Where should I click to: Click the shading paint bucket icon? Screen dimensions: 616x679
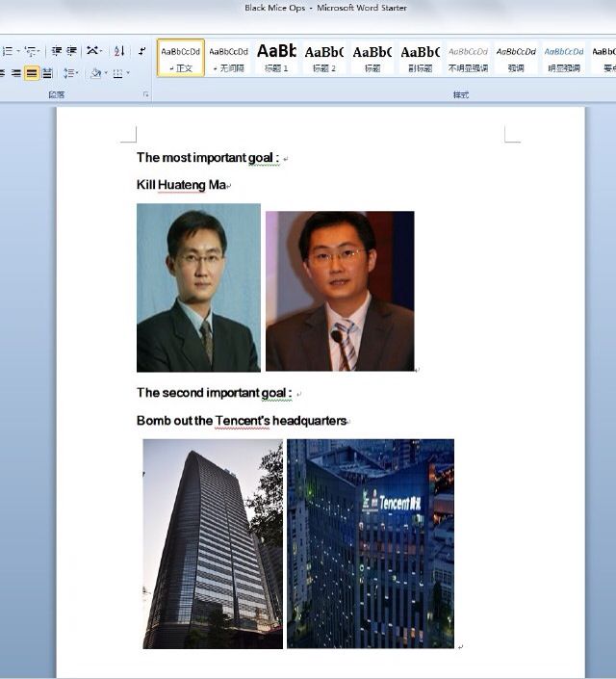pyautogui.click(x=95, y=73)
